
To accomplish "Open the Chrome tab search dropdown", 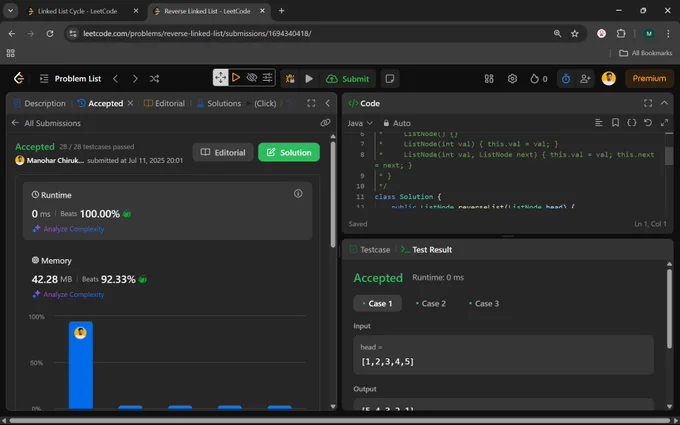I will coord(10,11).
